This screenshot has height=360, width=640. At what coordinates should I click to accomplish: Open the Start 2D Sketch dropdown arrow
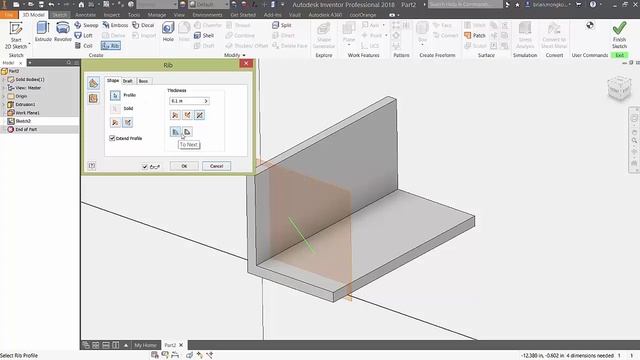(x=29, y=44)
